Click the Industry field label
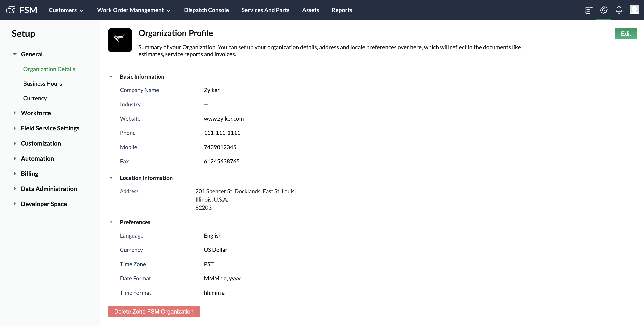The image size is (644, 326). pos(130,105)
